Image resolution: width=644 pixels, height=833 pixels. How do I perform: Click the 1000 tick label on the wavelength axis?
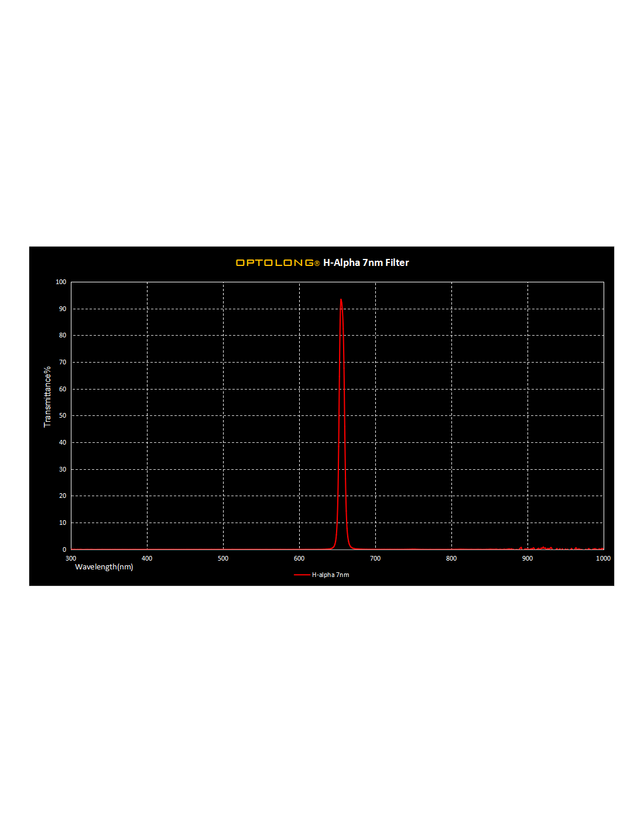click(x=603, y=559)
